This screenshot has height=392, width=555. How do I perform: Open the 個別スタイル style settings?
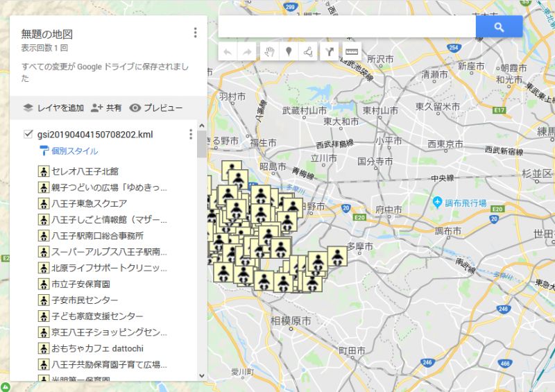click(74, 151)
